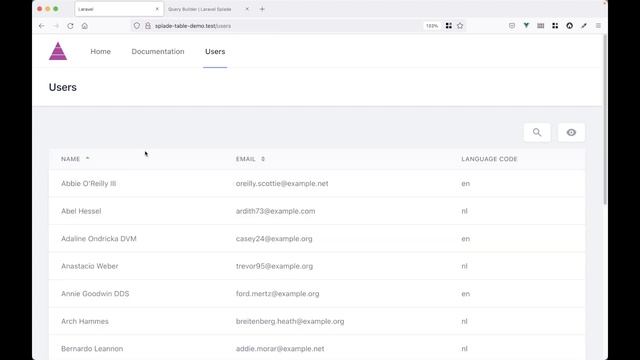
Task: Open the Pocket save icon
Action: (512, 26)
